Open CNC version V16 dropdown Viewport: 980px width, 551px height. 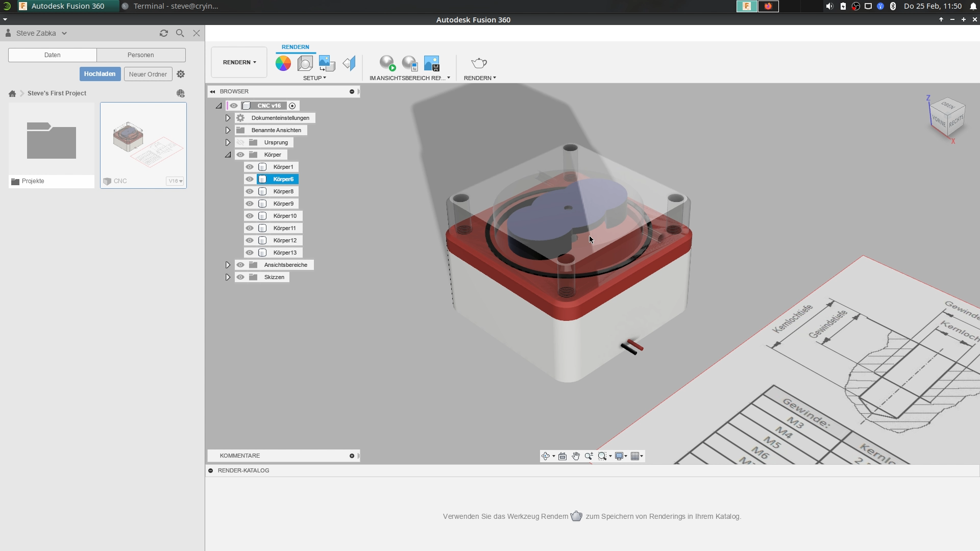(175, 181)
